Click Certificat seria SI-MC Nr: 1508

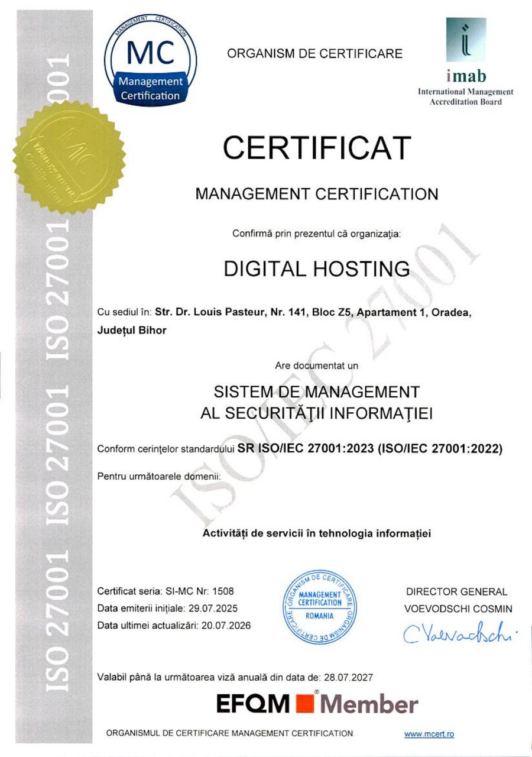166,591
